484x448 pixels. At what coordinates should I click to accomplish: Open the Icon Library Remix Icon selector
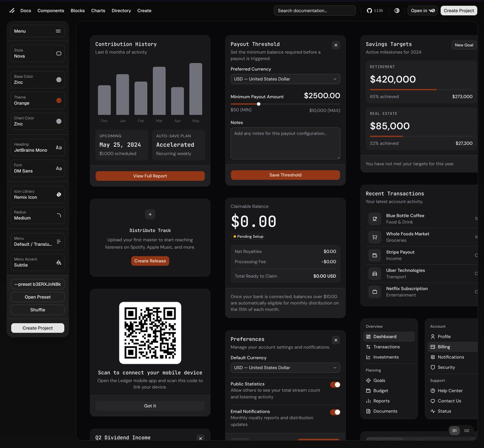pyautogui.click(x=38, y=195)
